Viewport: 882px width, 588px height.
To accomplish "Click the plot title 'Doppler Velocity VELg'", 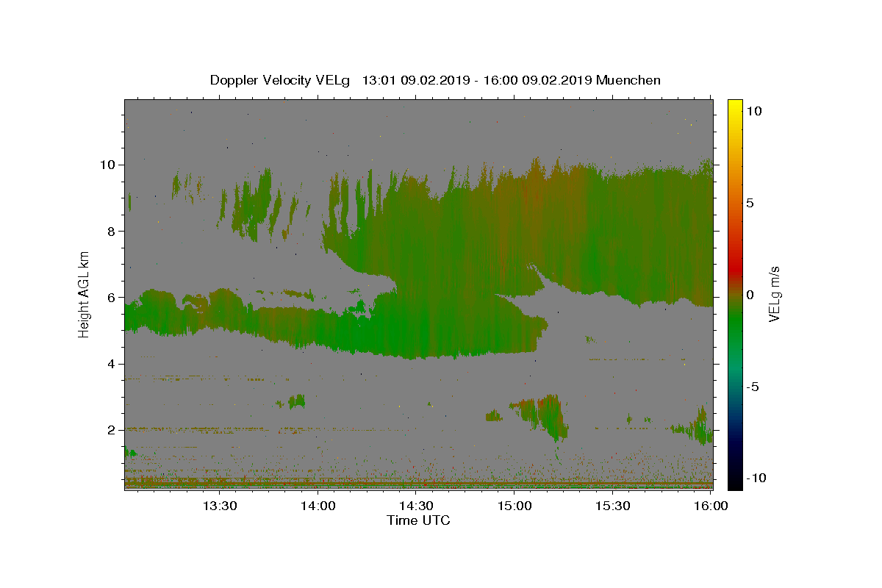I will (280, 80).
